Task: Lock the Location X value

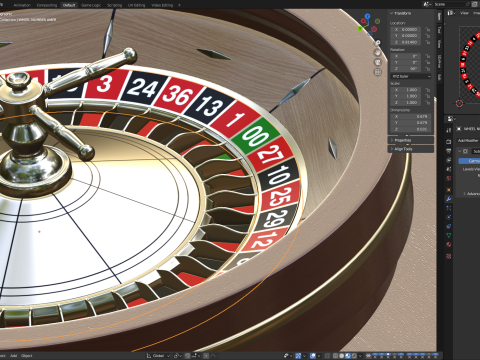Action: [428, 29]
